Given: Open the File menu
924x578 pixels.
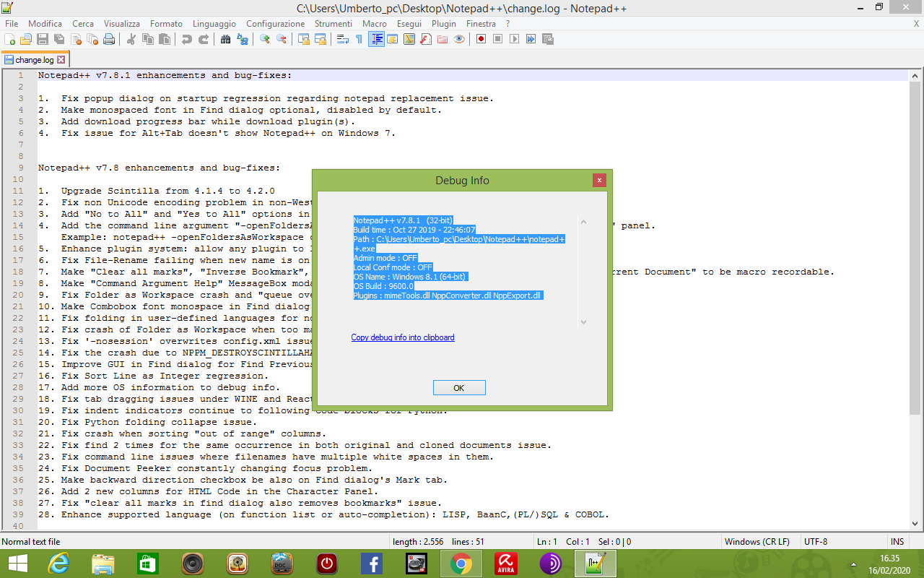Looking at the screenshot, I should pyautogui.click(x=12, y=24).
